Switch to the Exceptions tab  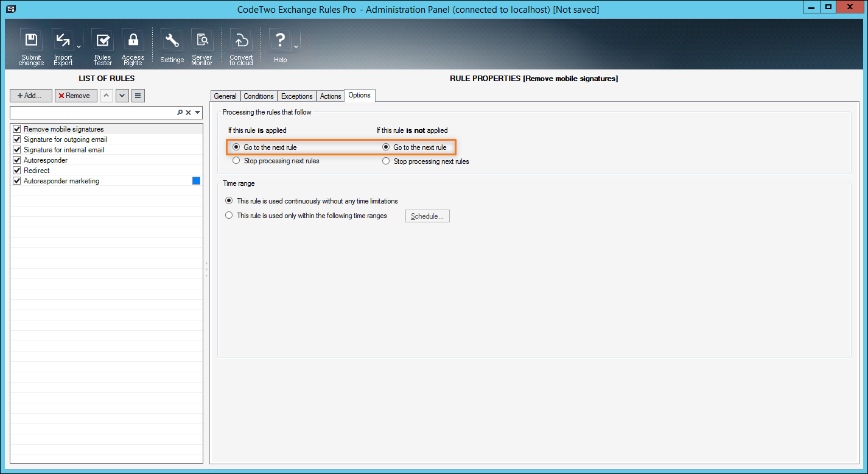pyautogui.click(x=297, y=96)
